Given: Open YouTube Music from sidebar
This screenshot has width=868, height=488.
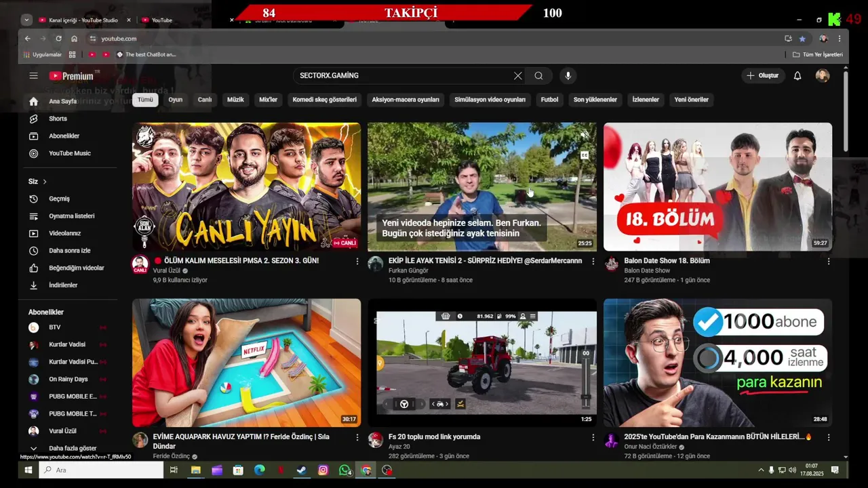Looking at the screenshot, I should pos(69,153).
